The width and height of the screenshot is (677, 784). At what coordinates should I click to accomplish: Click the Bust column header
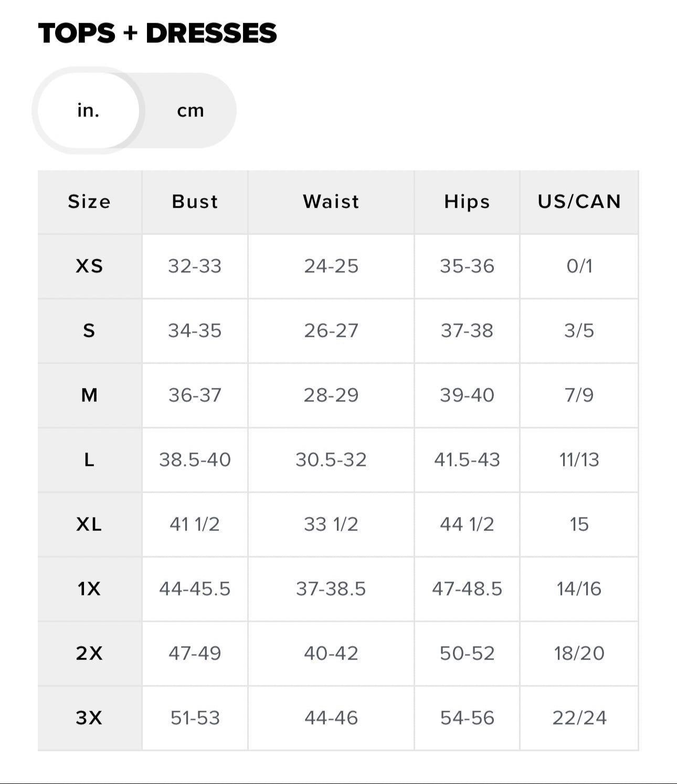point(195,202)
